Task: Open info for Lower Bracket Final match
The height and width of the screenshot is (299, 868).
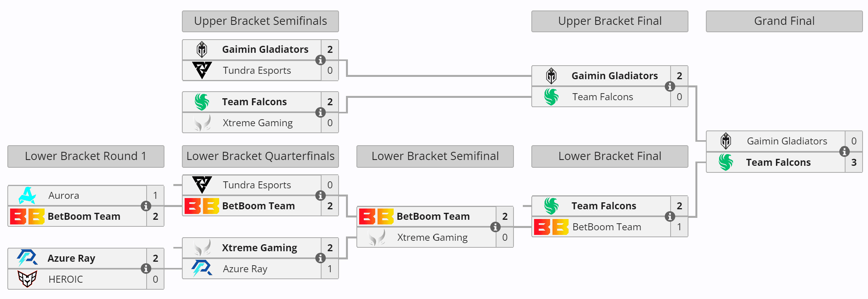Action: pos(670,217)
